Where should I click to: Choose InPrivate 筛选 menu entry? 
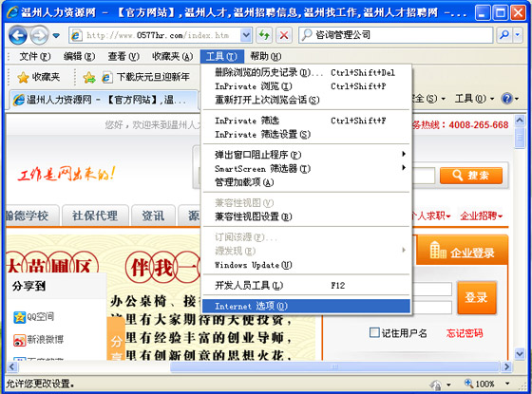pyautogui.click(x=306, y=121)
